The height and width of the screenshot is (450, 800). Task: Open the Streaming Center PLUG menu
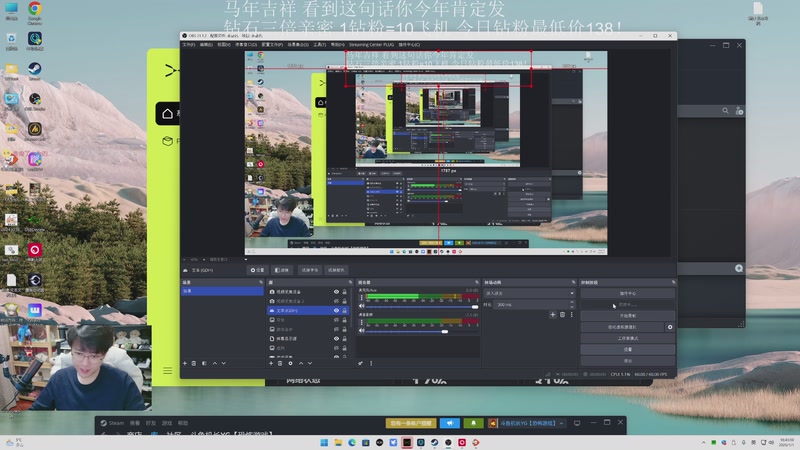point(371,45)
